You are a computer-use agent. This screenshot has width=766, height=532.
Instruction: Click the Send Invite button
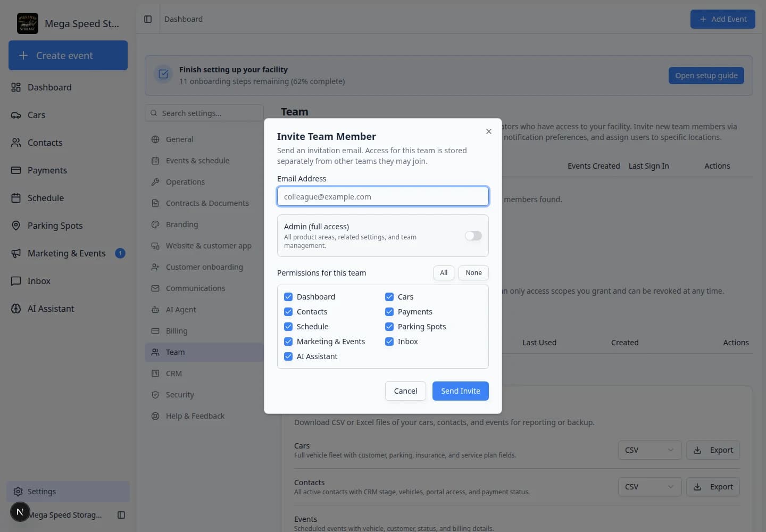coord(460,391)
